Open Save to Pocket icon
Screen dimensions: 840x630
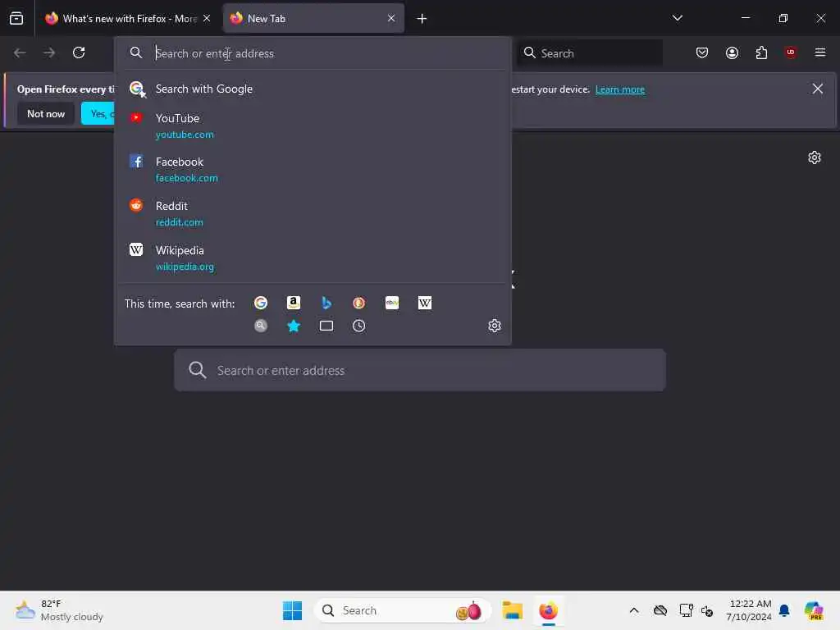tap(702, 52)
